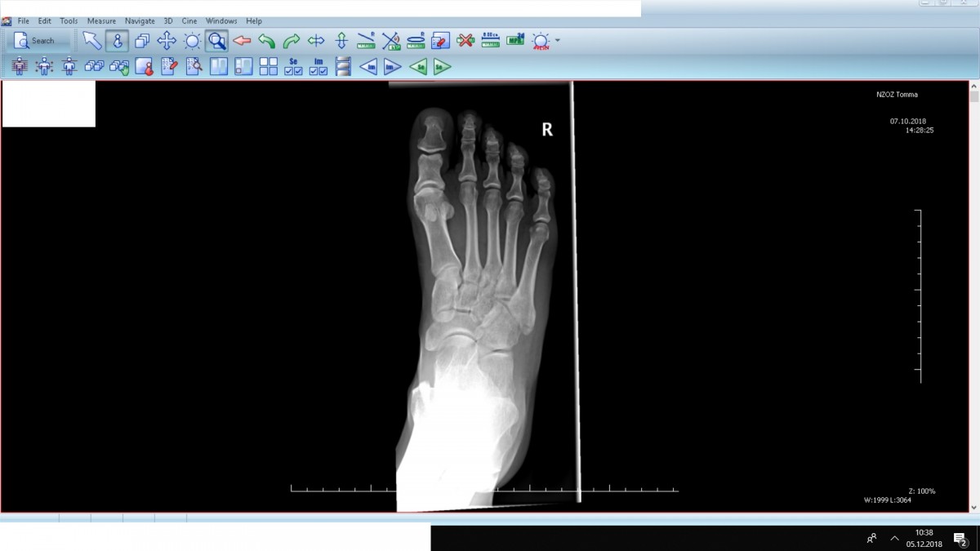980x551 pixels.
Task: Click the MPR reconstruction icon
Action: click(515, 40)
